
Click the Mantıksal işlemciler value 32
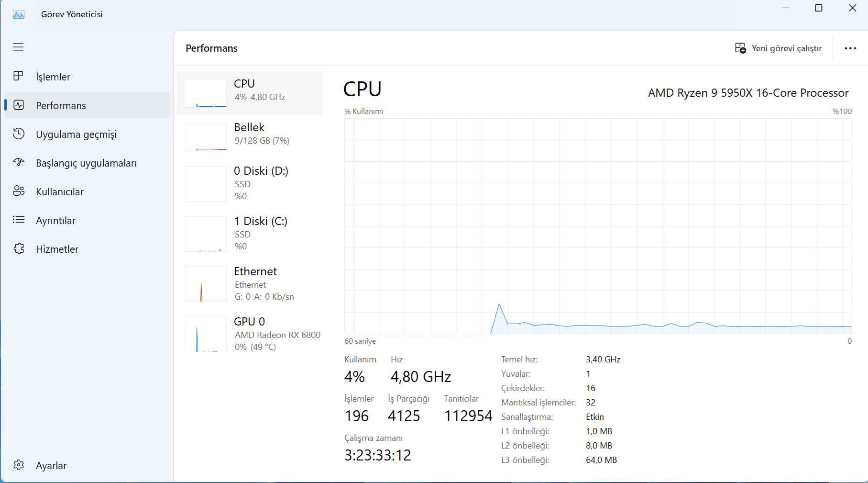tap(591, 403)
